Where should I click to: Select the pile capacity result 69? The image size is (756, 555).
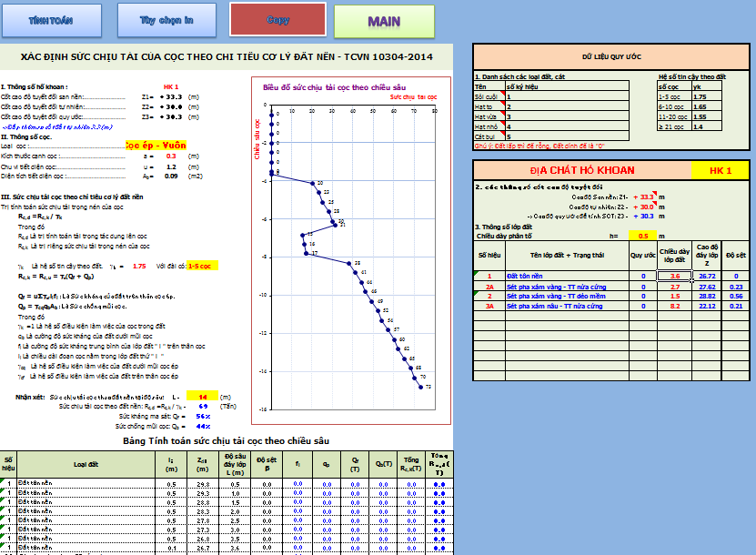(204, 407)
